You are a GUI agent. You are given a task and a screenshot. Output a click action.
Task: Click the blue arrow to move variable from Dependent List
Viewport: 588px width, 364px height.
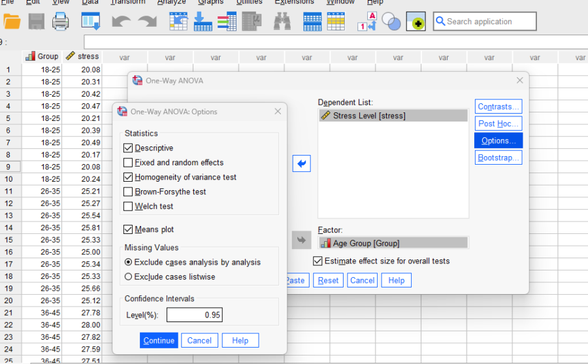point(301,163)
